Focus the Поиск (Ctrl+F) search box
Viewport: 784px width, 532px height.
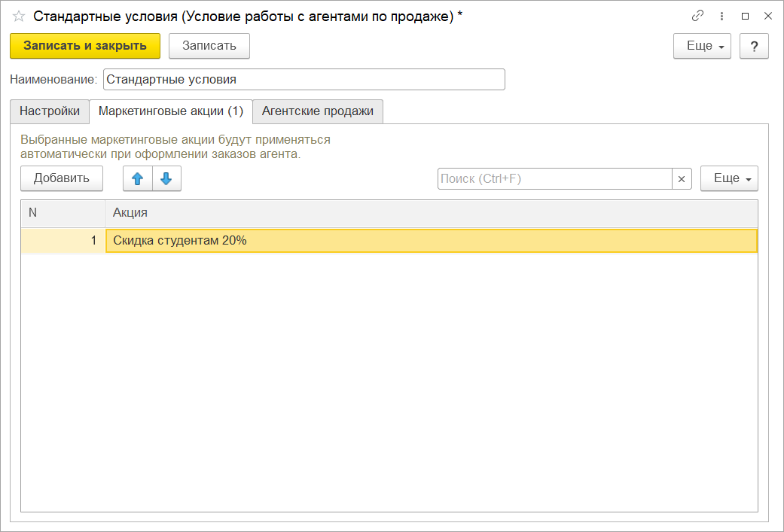[554, 179]
